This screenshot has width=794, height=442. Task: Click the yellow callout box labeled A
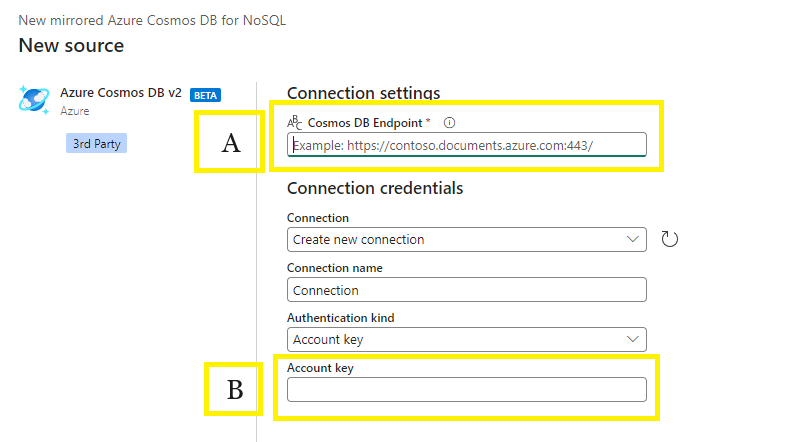231,143
